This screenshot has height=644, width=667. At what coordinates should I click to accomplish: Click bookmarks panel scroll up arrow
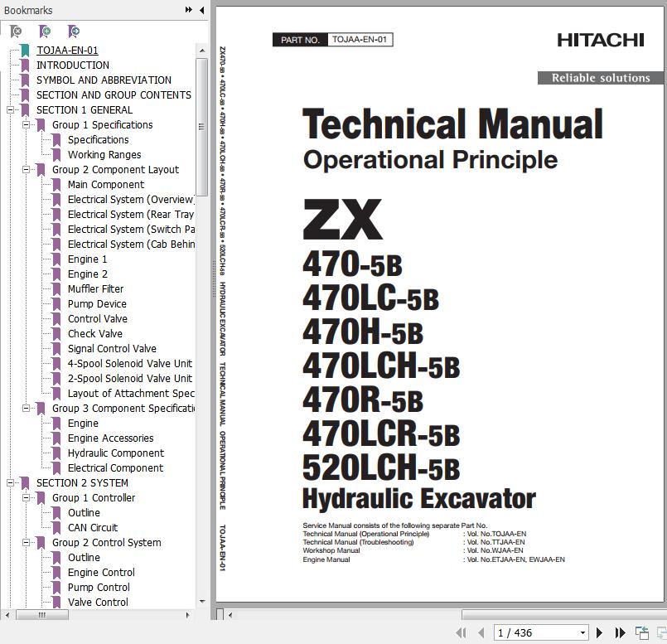click(x=202, y=51)
